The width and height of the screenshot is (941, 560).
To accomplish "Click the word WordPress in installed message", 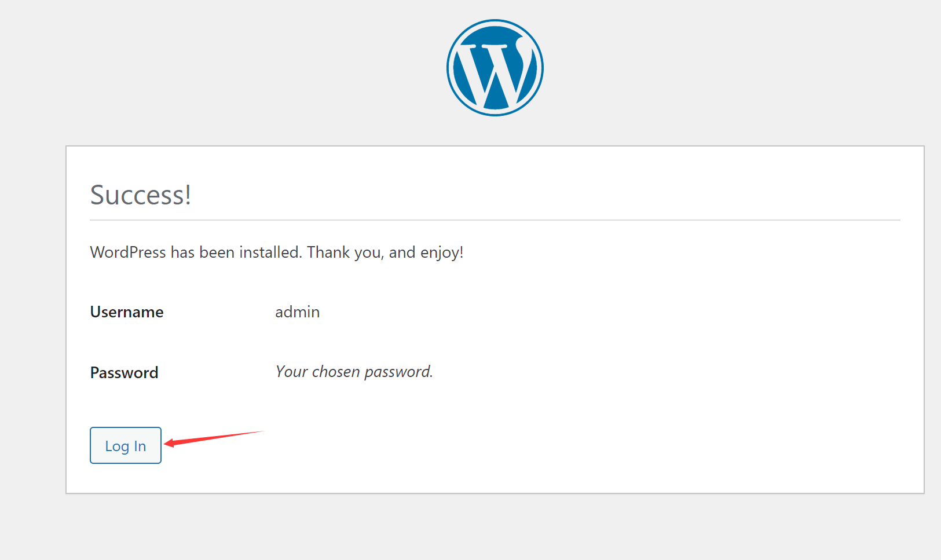I will (128, 252).
